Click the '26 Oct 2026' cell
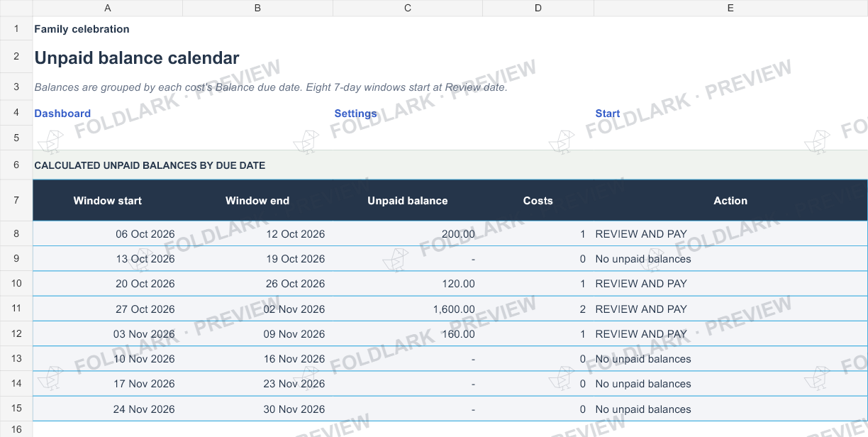Viewport: 868px width, 437px height. [257, 284]
